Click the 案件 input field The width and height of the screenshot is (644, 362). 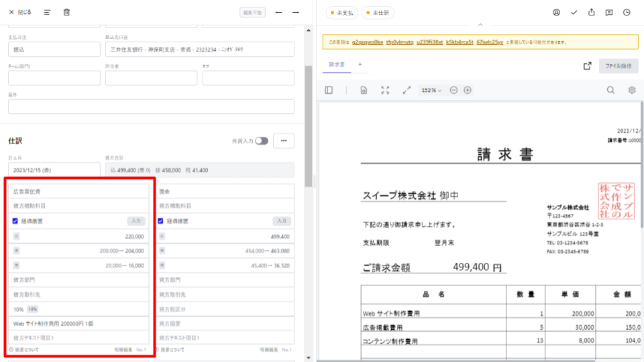pos(151,107)
